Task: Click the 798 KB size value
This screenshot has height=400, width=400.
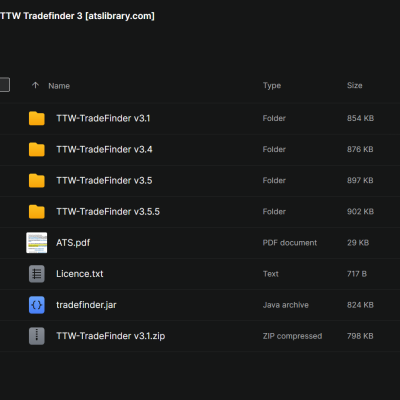Action: tap(360, 336)
